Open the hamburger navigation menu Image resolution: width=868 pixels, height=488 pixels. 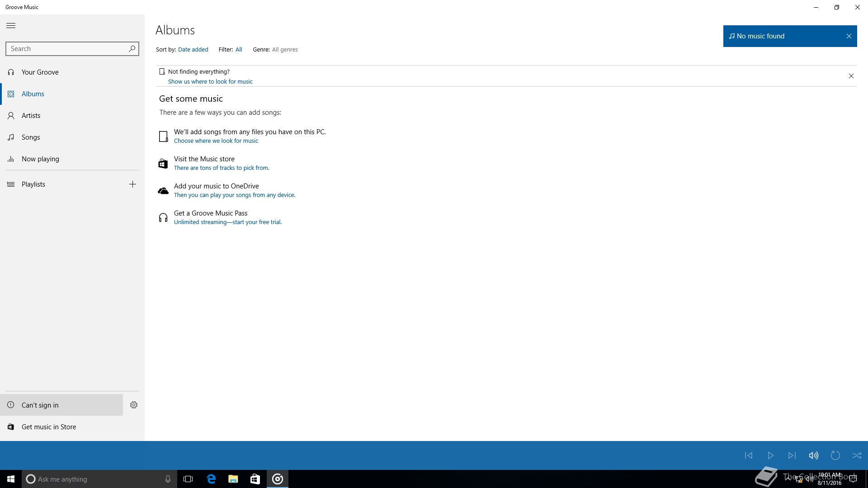(x=11, y=26)
